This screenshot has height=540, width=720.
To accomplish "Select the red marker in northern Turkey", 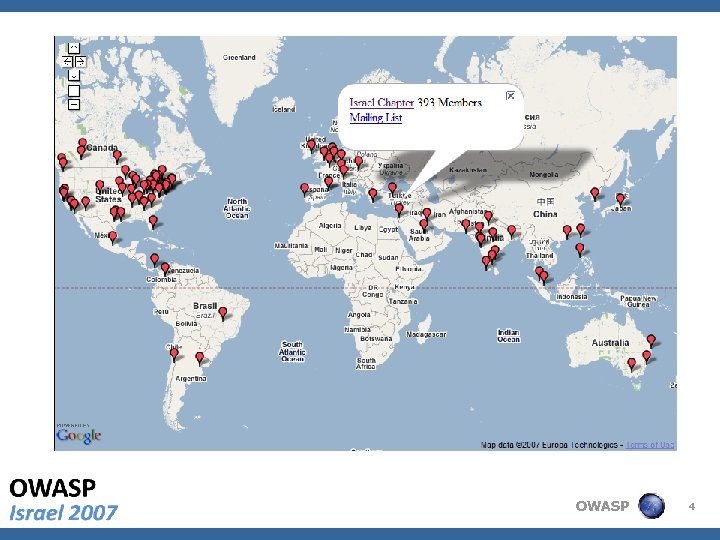I will (x=392, y=188).
